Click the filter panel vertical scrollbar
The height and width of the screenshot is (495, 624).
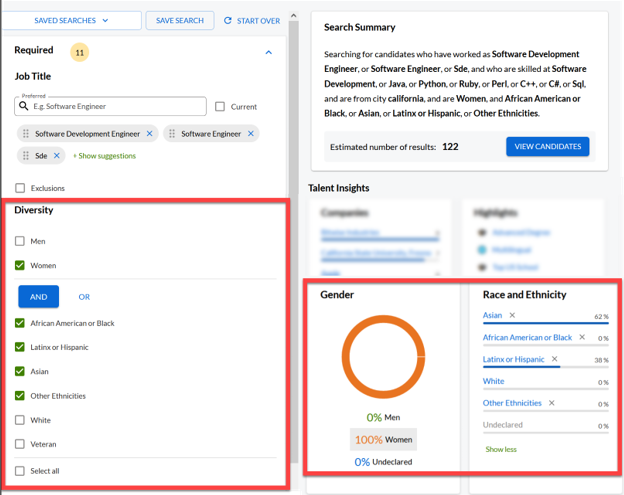click(294, 242)
